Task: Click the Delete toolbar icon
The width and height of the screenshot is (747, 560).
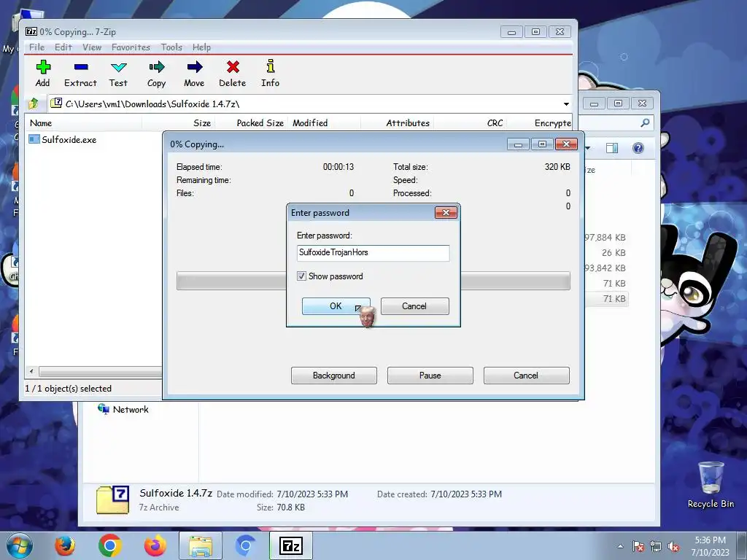Action: [233, 67]
